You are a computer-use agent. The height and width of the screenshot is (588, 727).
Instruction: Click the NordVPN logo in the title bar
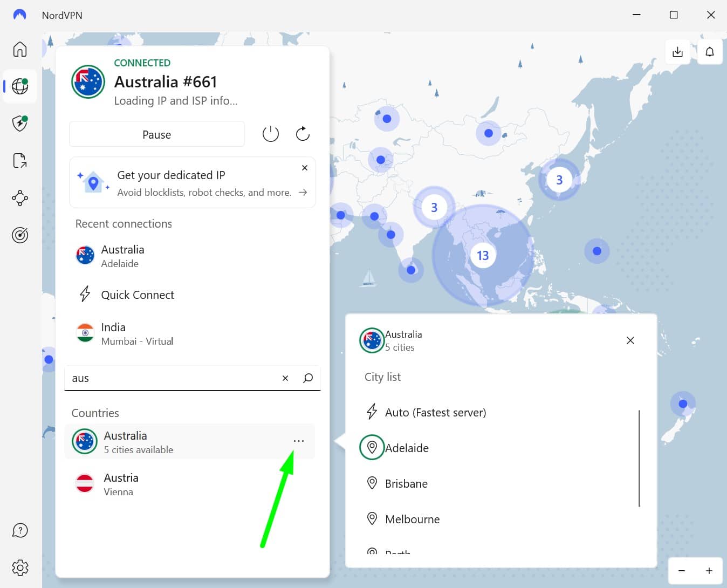pos(19,15)
